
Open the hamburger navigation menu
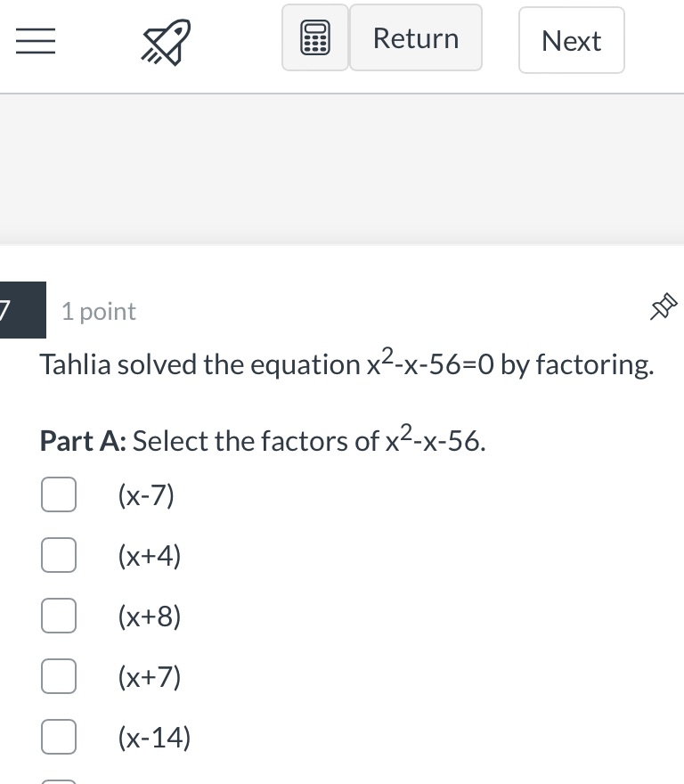[x=36, y=42]
